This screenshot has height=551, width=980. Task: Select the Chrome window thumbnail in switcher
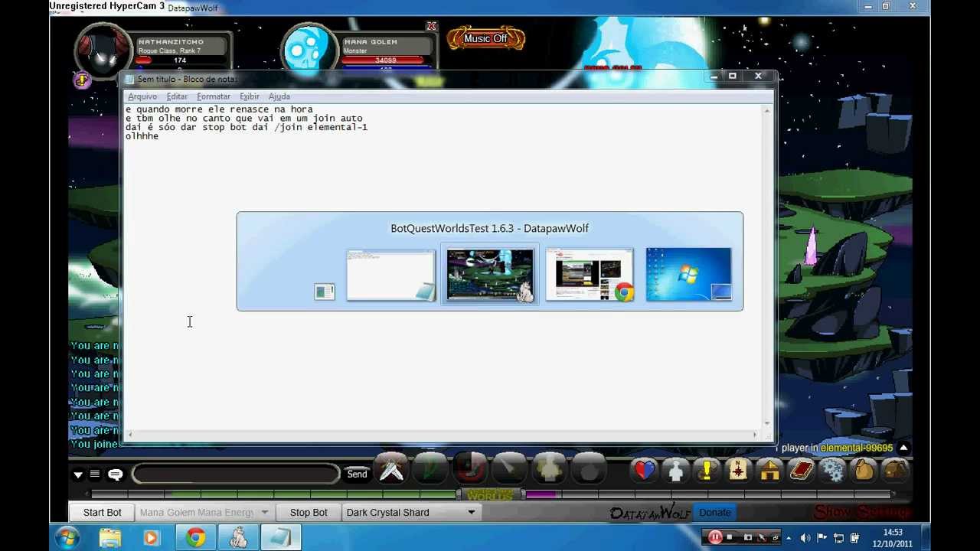(x=590, y=275)
